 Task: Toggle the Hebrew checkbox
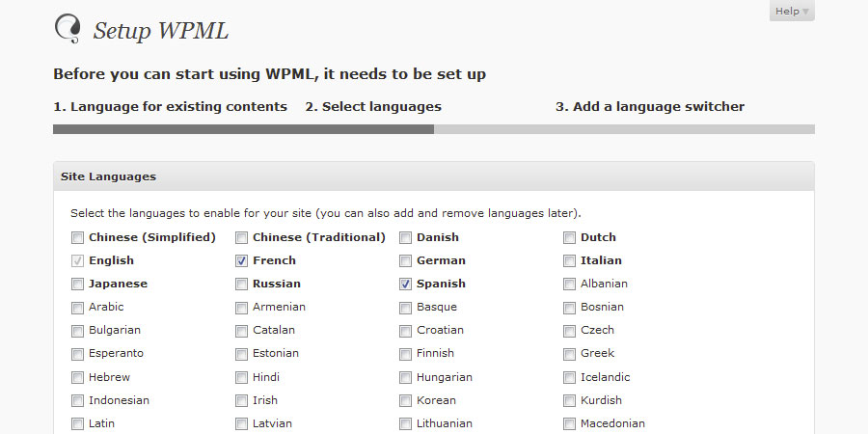pyautogui.click(x=77, y=377)
